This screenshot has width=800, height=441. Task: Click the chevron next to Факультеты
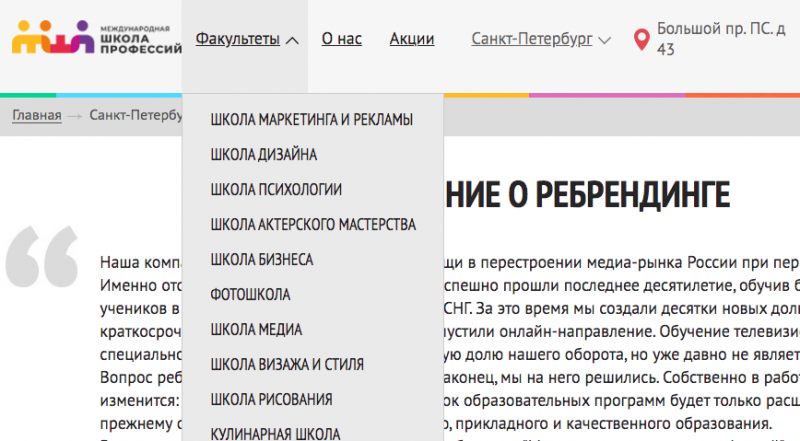click(292, 40)
